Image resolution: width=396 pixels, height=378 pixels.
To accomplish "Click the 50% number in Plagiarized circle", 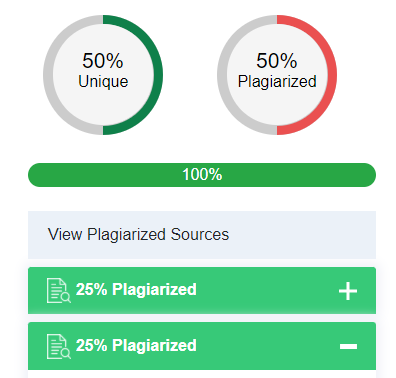I will pyautogui.click(x=277, y=61).
